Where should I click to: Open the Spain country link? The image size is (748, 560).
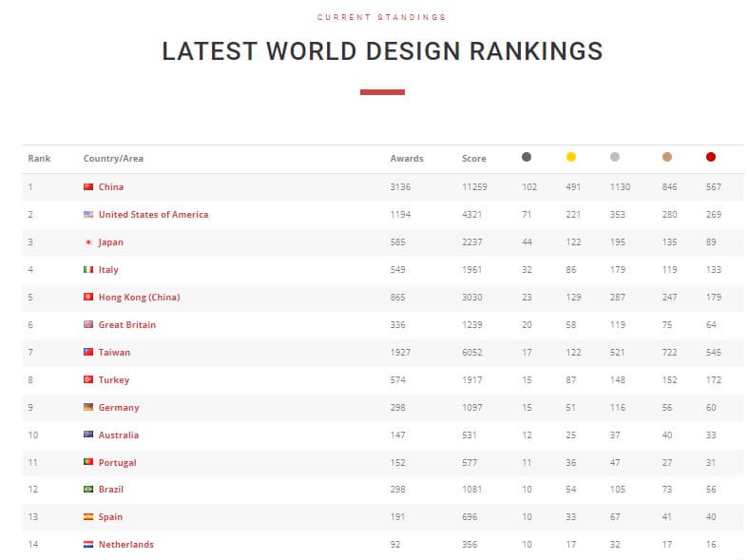pyautogui.click(x=111, y=517)
